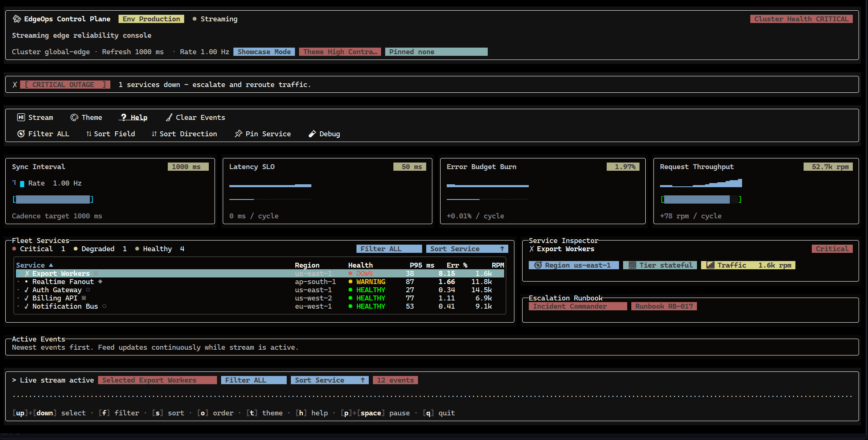Click the EdgeOps Control Plane logo icon
This screenshot has height=440, width=868.
[17, 19]
